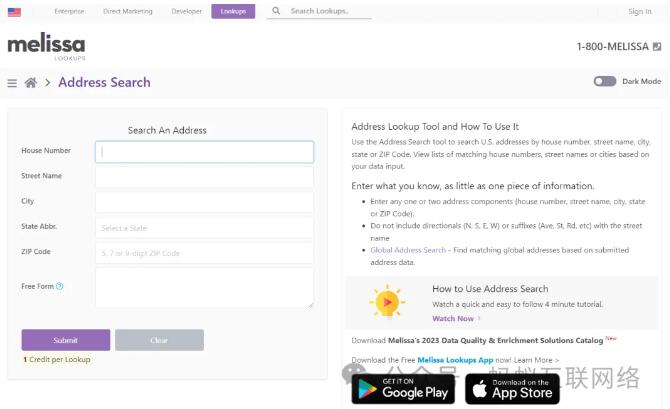Open the Global Address Search link
The width and height of the screenshot is (670, 409).
tap(408, 250)
